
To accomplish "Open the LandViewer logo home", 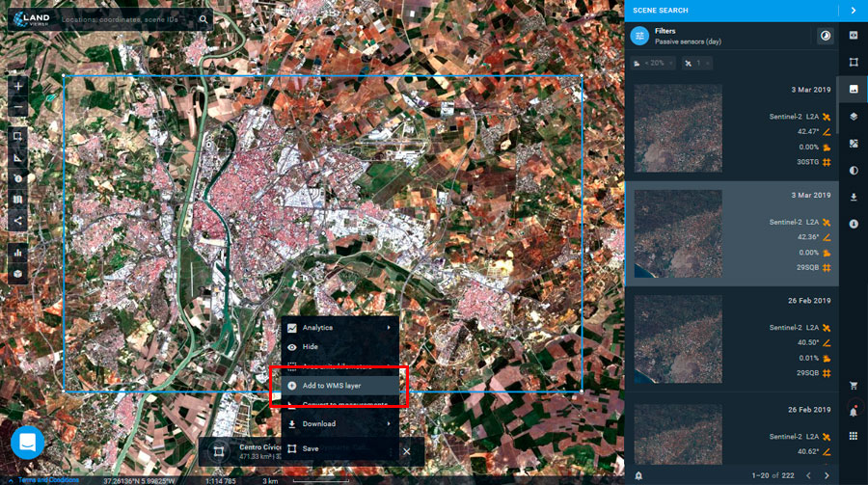I will click(32, 19).
